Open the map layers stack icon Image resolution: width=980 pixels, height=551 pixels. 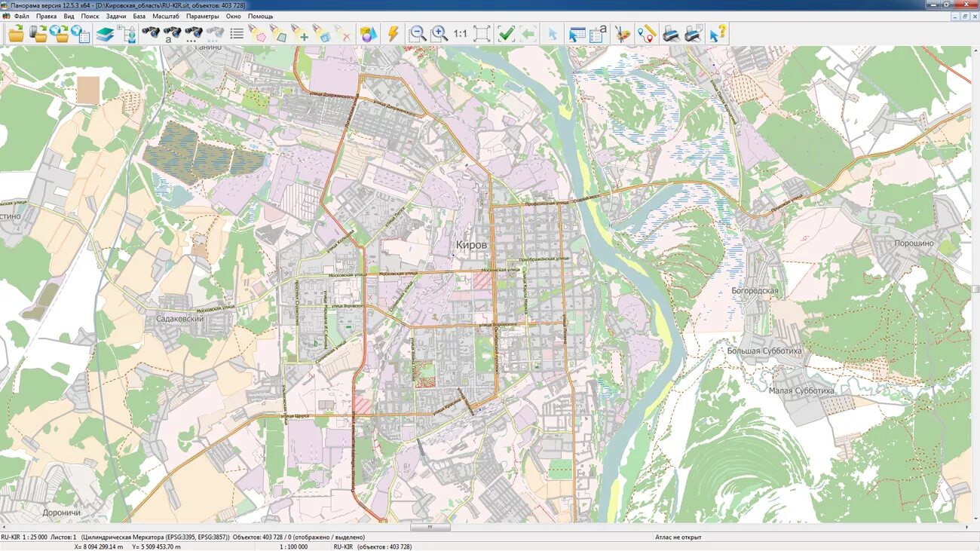click(x=106, y=33)
